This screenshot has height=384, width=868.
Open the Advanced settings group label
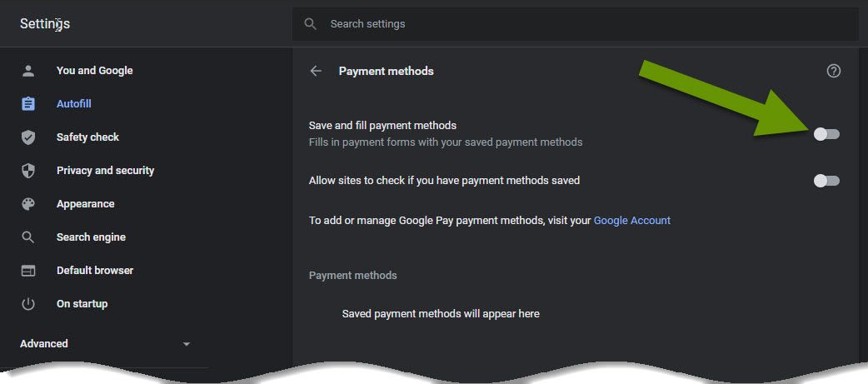click(x=43, y=344)
